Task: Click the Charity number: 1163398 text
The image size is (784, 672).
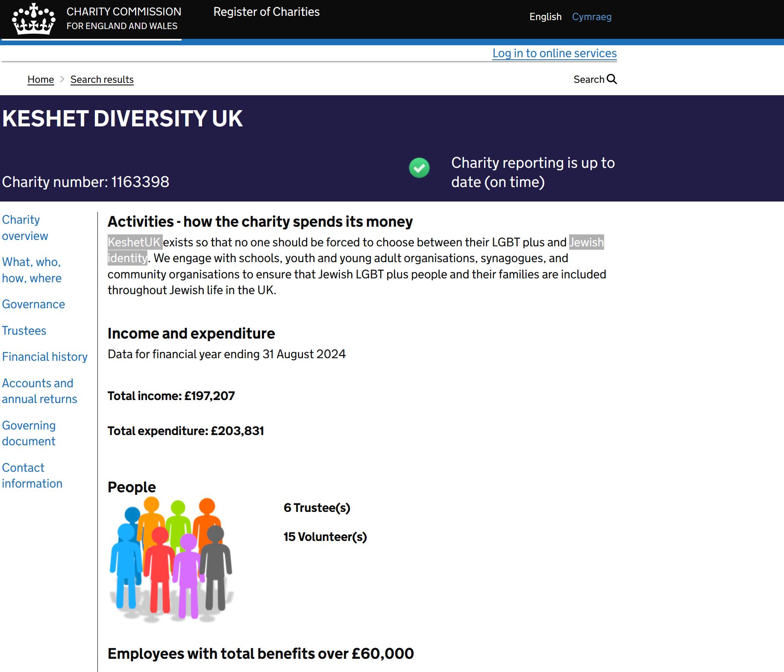Action: (x=86, y=182)
